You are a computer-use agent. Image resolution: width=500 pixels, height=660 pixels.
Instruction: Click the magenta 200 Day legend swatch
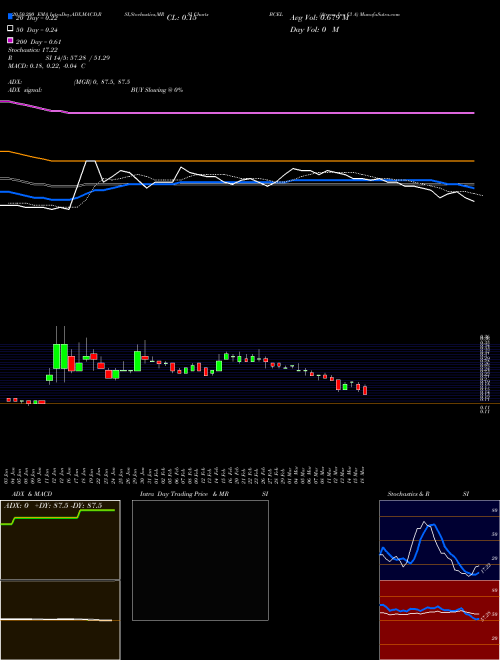[10, 40]
